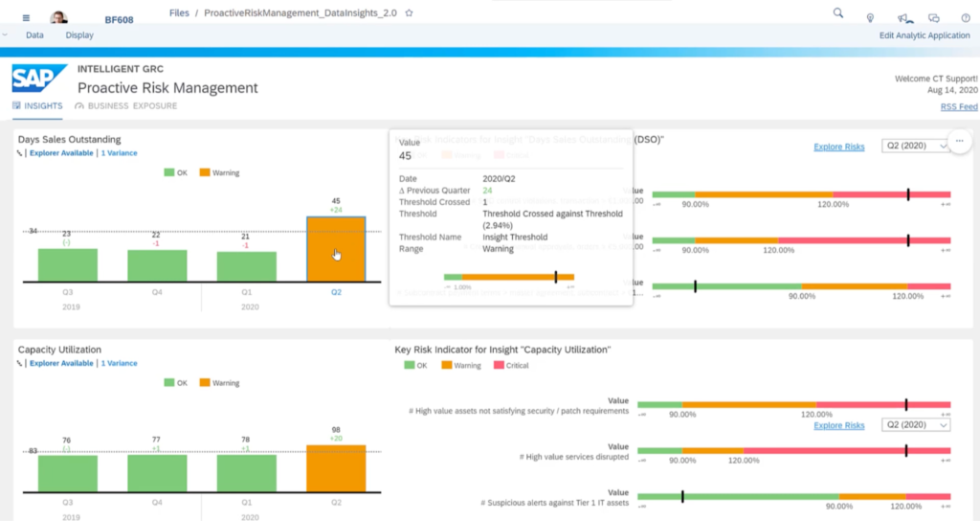
Task: Open the search icon in top bar
Action: 838,13
